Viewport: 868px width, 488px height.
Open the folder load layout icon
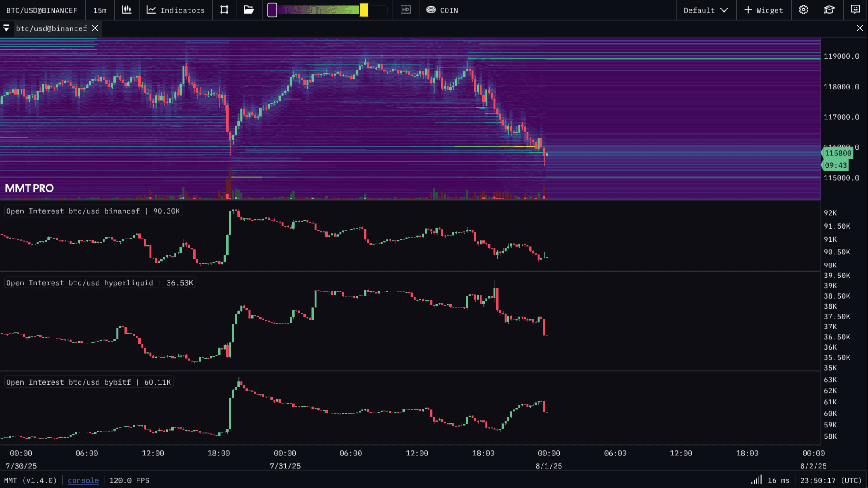pyautogui.click(x=249, y=9)
